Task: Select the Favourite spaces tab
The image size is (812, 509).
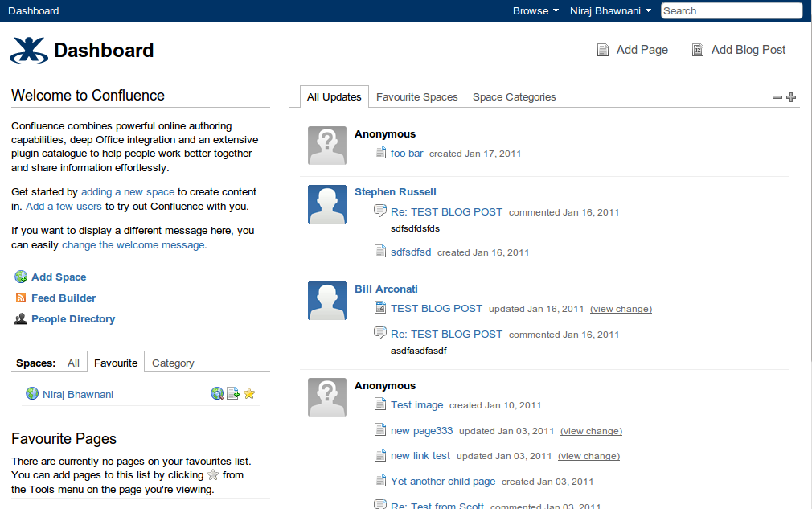Action: coord(116,362)
